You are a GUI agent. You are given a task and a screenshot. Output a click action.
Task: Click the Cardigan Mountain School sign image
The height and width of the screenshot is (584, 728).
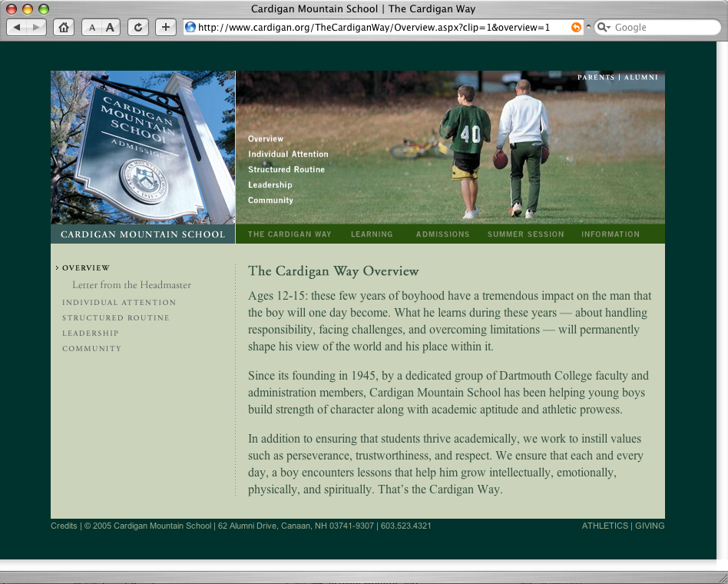143,148
